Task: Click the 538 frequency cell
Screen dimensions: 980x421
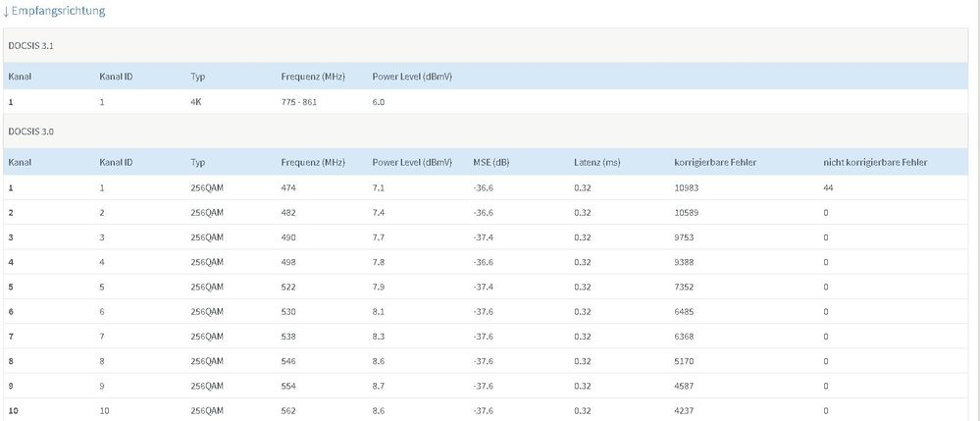Action: (x=288, y=337)
